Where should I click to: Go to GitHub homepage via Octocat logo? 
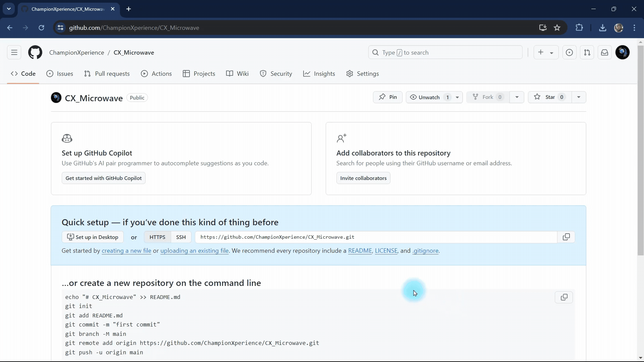(35, 53)
